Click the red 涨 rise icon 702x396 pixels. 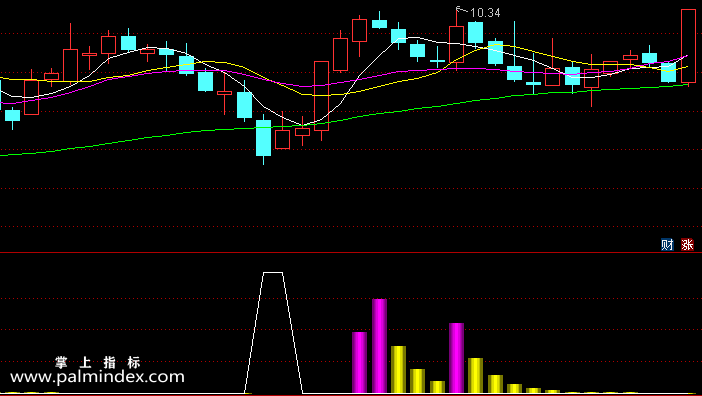point(687,245)
